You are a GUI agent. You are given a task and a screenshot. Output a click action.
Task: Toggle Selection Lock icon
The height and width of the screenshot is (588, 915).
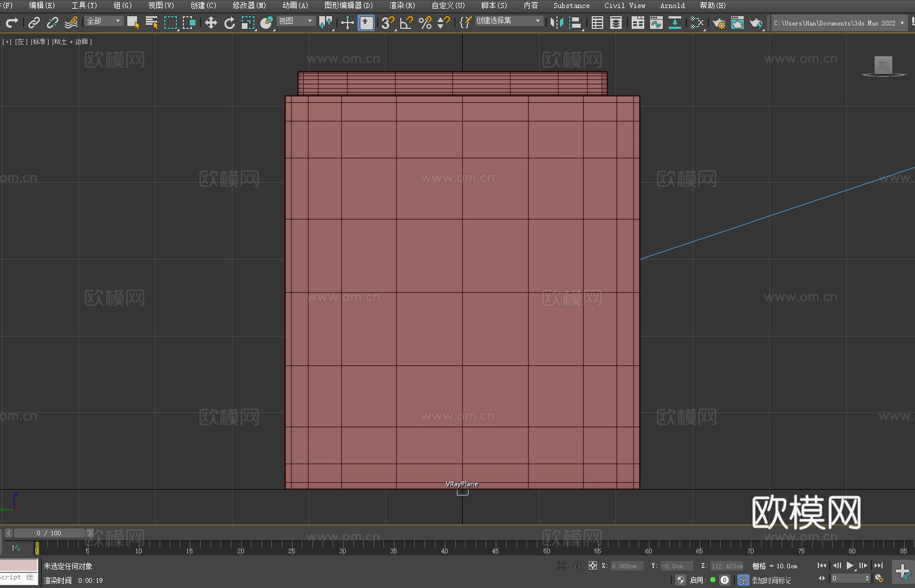pos(577,565)
